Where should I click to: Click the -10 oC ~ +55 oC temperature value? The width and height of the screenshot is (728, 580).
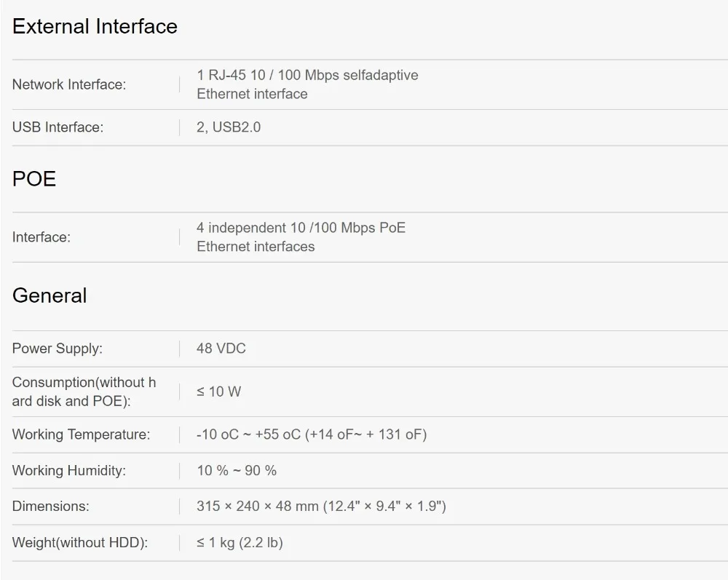[x=312, y=434]
